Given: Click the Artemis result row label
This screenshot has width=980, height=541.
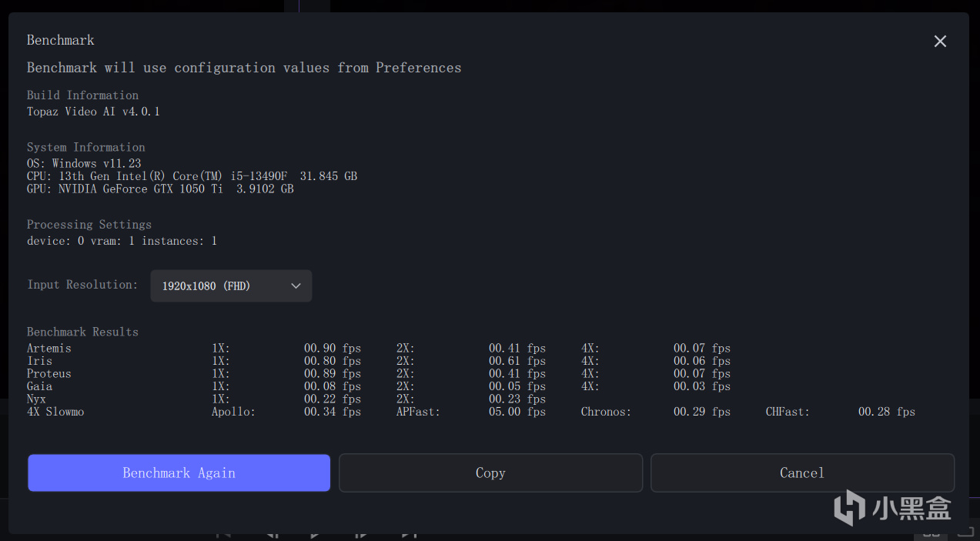Looking at the screenshot, I should (x=49, y=349).
